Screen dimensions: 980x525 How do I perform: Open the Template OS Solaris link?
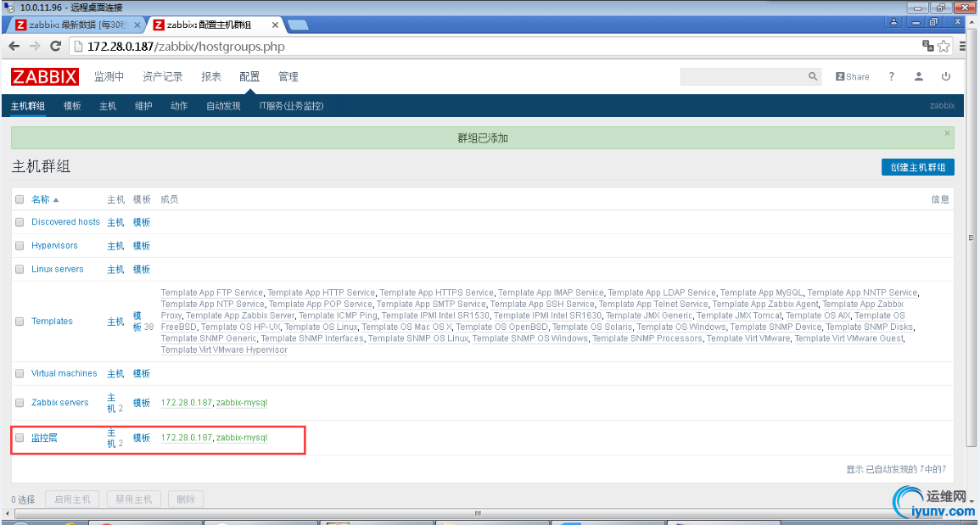pos(592,327)
